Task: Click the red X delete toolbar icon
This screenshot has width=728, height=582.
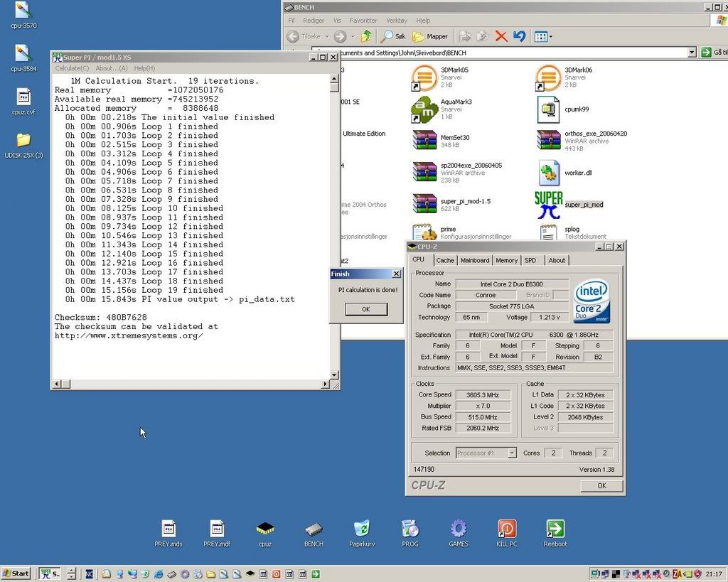Action: 501,36
